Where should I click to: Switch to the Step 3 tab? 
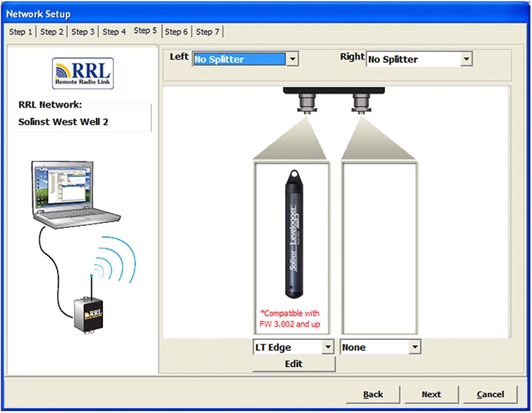tap(83, 31)
